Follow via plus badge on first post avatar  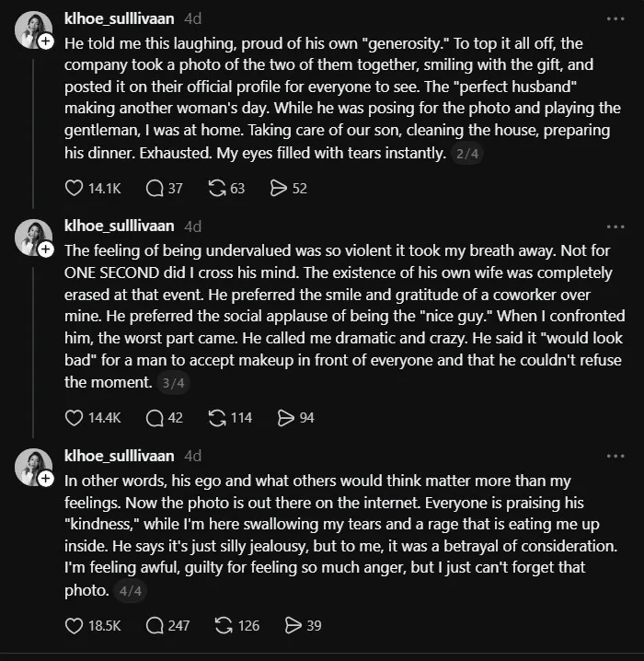46,41
